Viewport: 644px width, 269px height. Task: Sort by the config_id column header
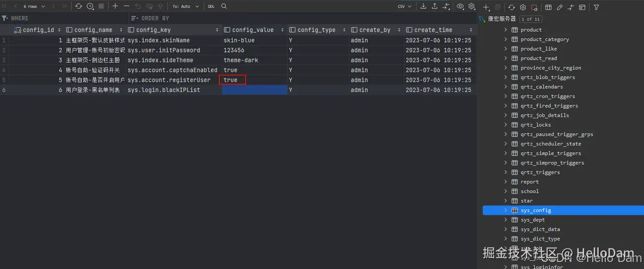click(37, 30)
